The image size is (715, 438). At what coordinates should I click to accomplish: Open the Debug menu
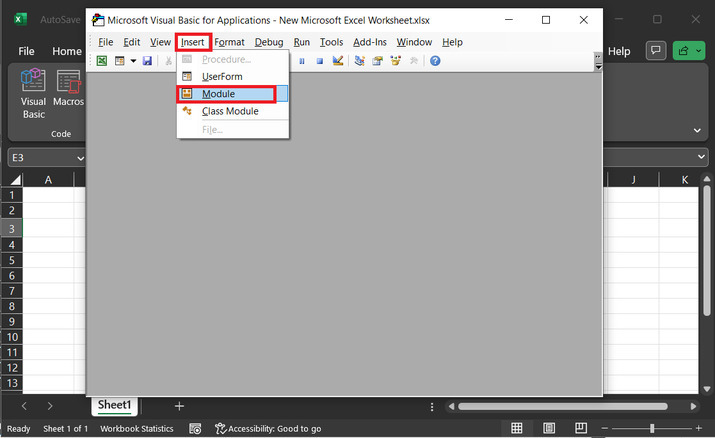(x=269, y=42)
